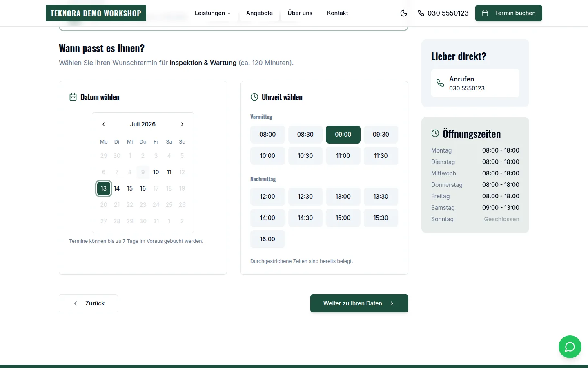This screenshot has width=588, height=368.
Task: Go back with the Zurück button
Action: [x=88, y=303]
